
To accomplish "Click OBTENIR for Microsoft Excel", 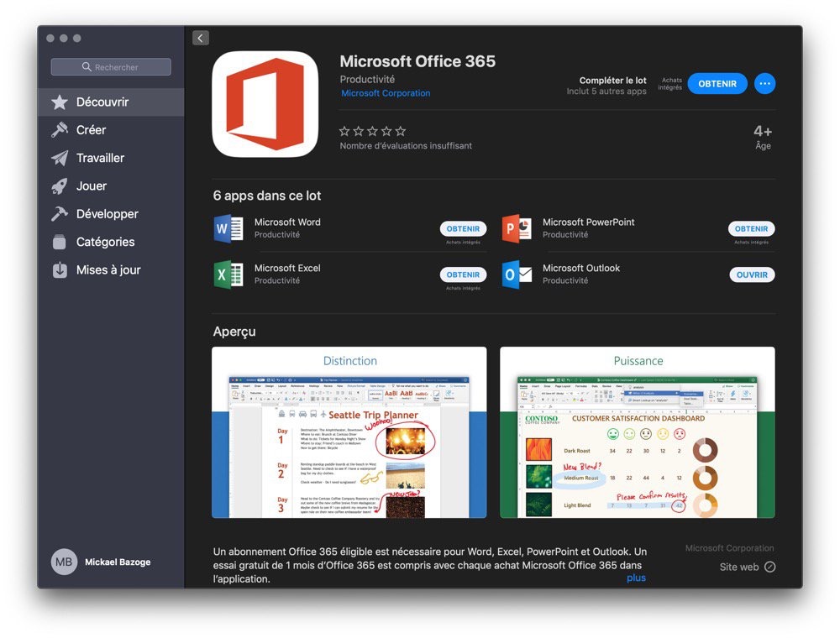I will click(464, 275).
